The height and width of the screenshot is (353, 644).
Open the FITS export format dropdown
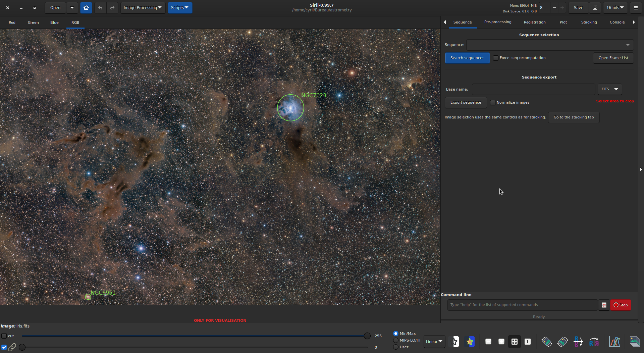[609, 89]
